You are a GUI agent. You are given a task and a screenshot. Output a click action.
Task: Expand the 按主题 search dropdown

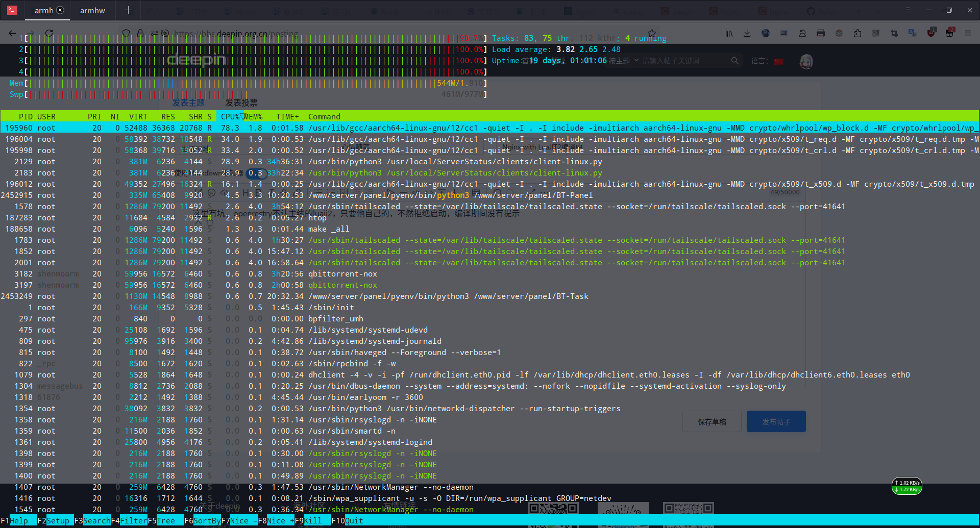[x=624, y=61]
